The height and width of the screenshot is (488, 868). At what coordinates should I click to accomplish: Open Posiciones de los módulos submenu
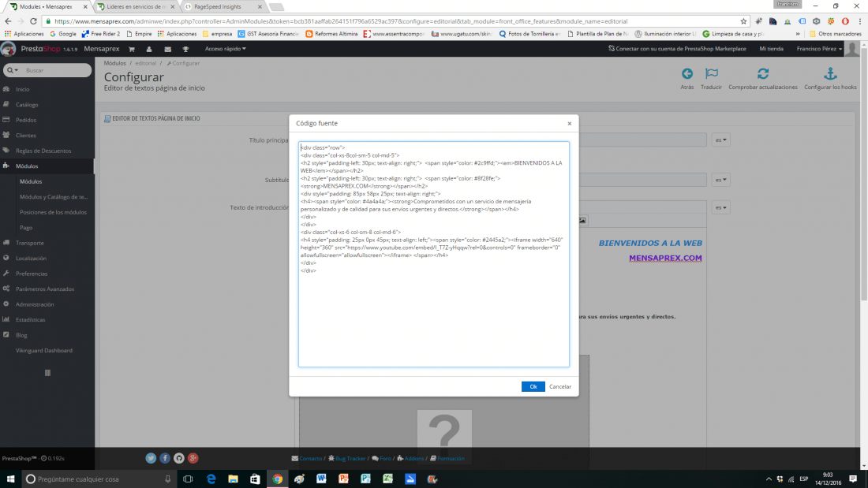[x=53, y=212]
